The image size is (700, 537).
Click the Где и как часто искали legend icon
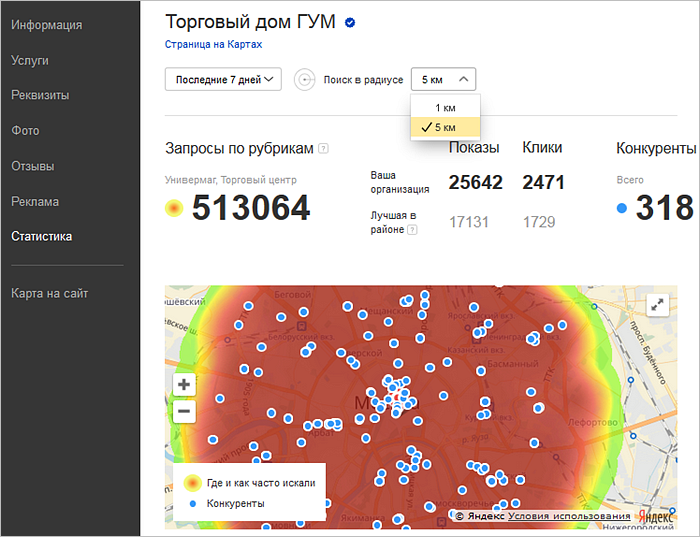click(193, 483)
